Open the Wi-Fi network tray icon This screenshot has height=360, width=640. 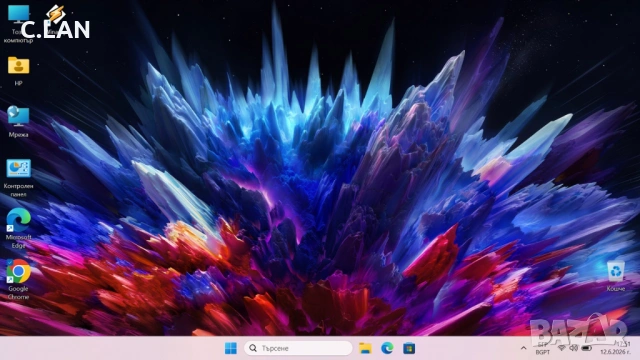562,348
